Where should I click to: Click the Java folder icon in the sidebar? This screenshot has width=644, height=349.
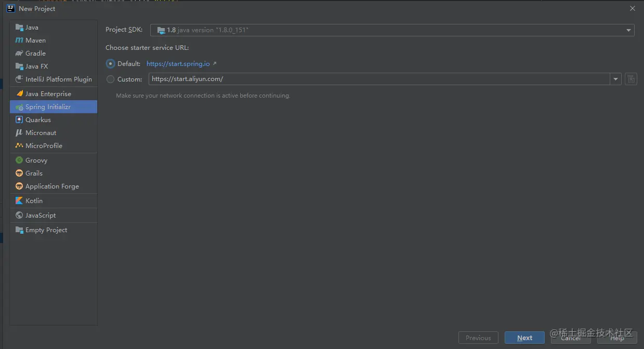click(x=19, y=28)
